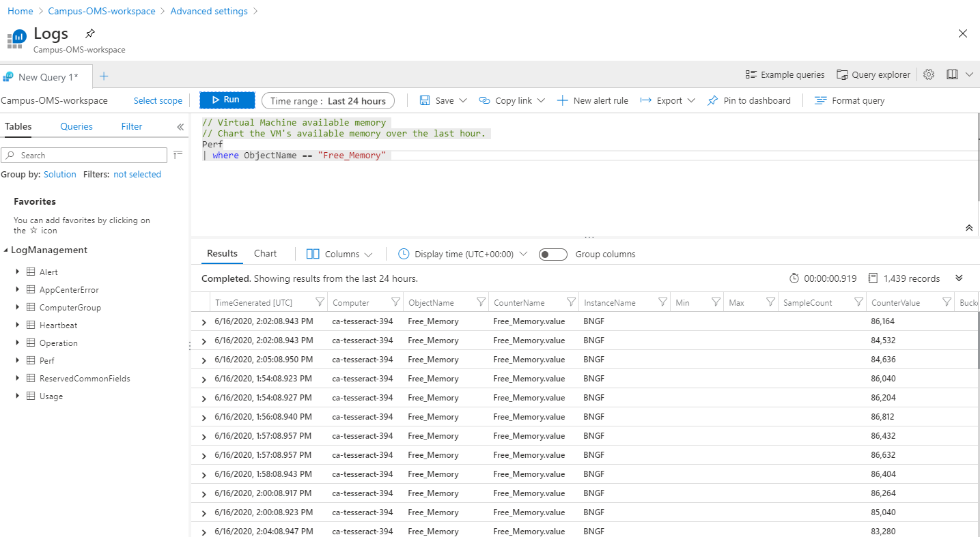The image size is (980, 537).
Task: Pin the Logs blade using pushpin icon
Action: [89, 33]
